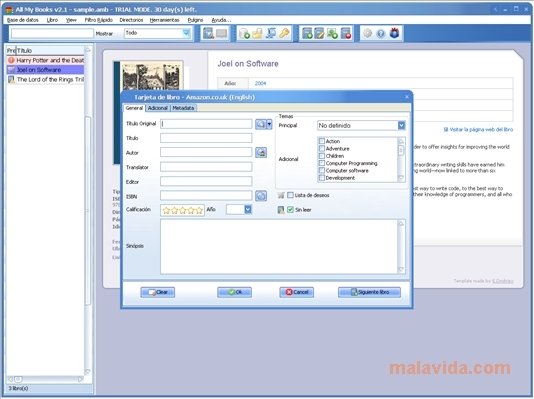Click the lookup icon beside Autor field
This screenshot has height=399, width=534.
(x=261, y=153)
